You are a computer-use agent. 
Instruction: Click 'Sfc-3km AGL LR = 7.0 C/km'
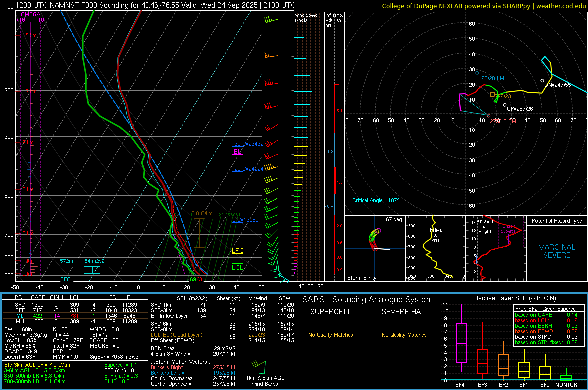click(x=37, y=365)
